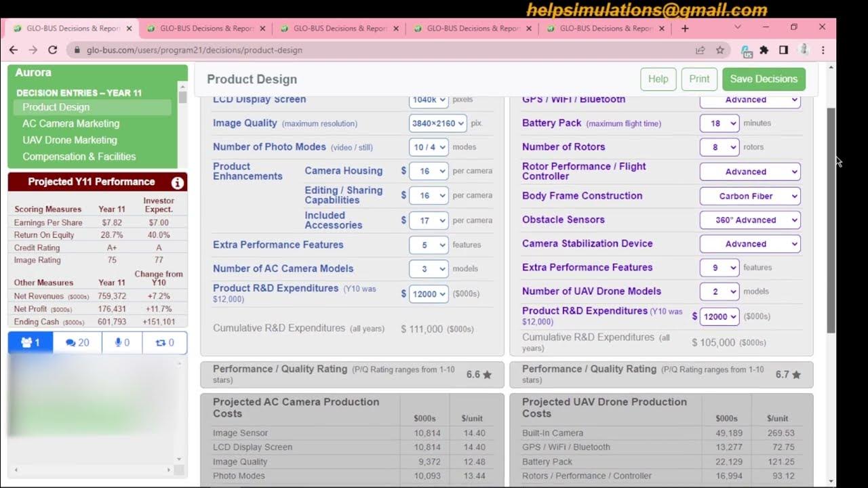868x488 pixels.
Task: Open Number of Photo Modes 10 / 4 dropdown
Action: [x=429, y=147]
